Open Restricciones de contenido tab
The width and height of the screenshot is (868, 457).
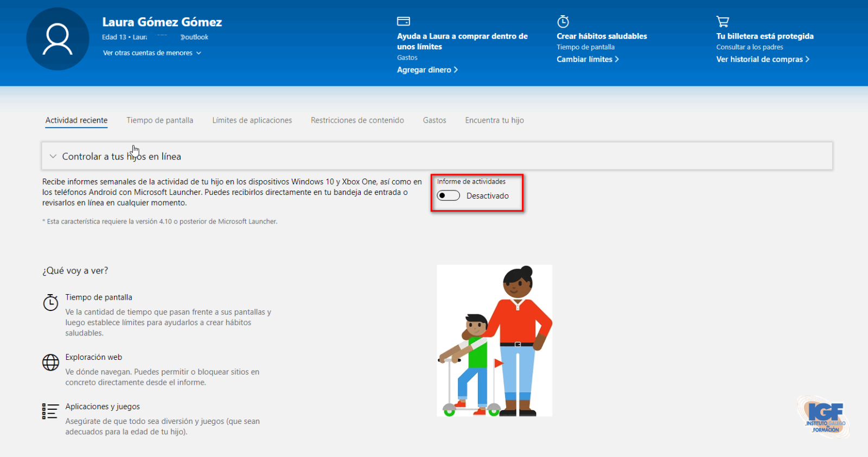pos(357,120)
